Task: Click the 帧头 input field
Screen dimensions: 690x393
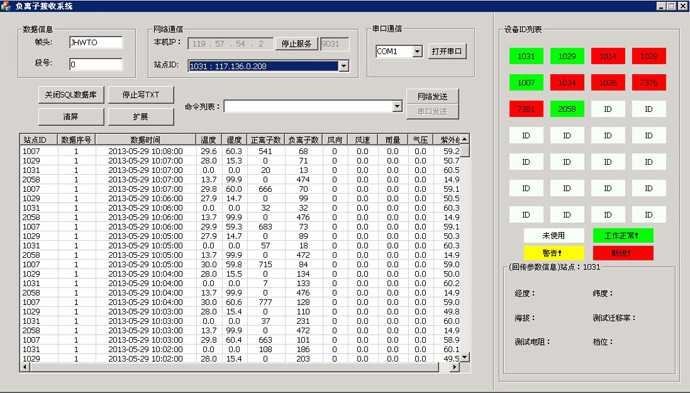Action: pyautogui.click(x=96, y=42)
